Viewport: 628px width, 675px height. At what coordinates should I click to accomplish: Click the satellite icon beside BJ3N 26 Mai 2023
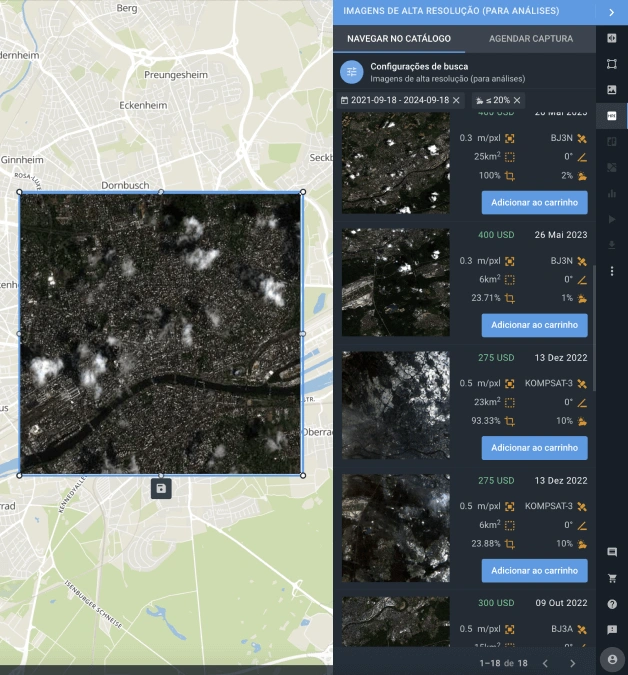tap(582, 261)
